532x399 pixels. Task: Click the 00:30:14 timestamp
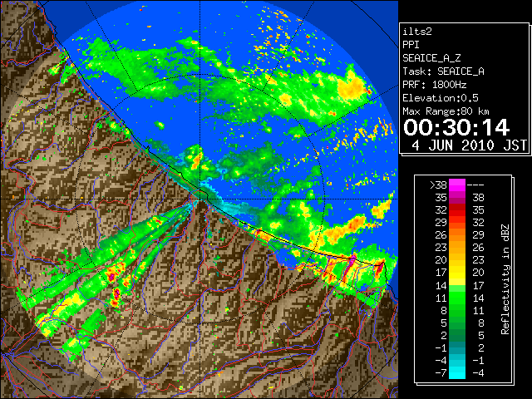click(x=456, y=127)
